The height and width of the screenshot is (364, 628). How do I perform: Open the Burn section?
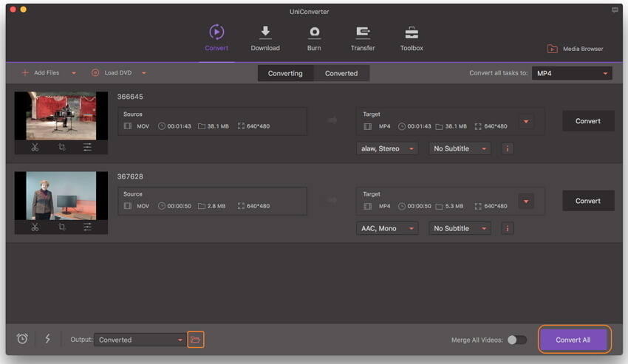click(x=314, y=38)
